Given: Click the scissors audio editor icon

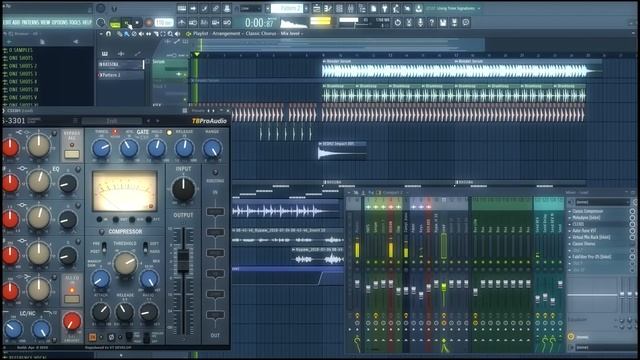Looking at the screenshot, I should click(409, 23).
